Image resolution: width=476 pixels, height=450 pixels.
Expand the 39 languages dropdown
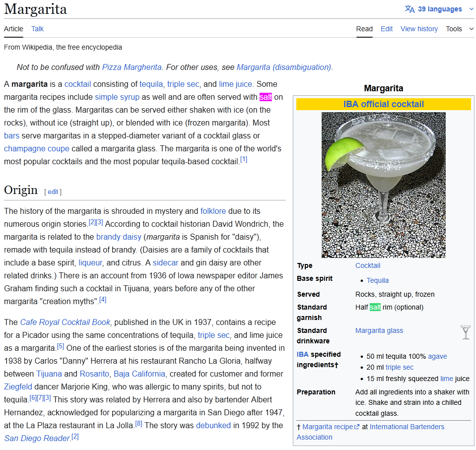point(440,9)
